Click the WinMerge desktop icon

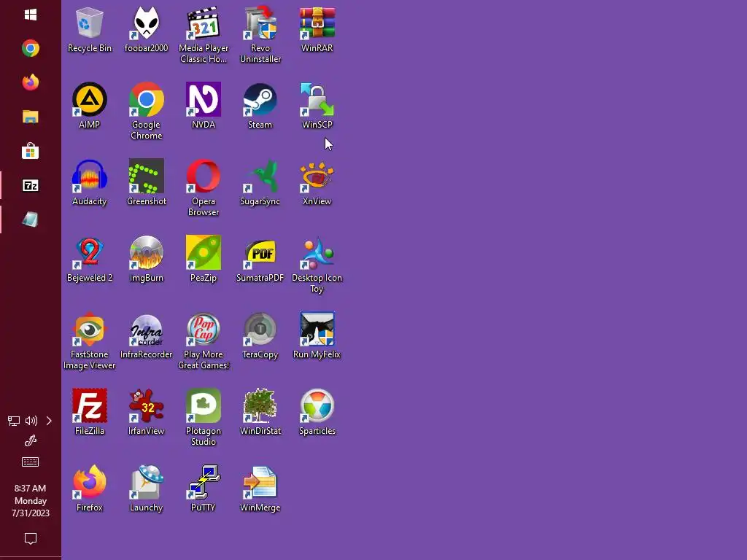(260, 489)
